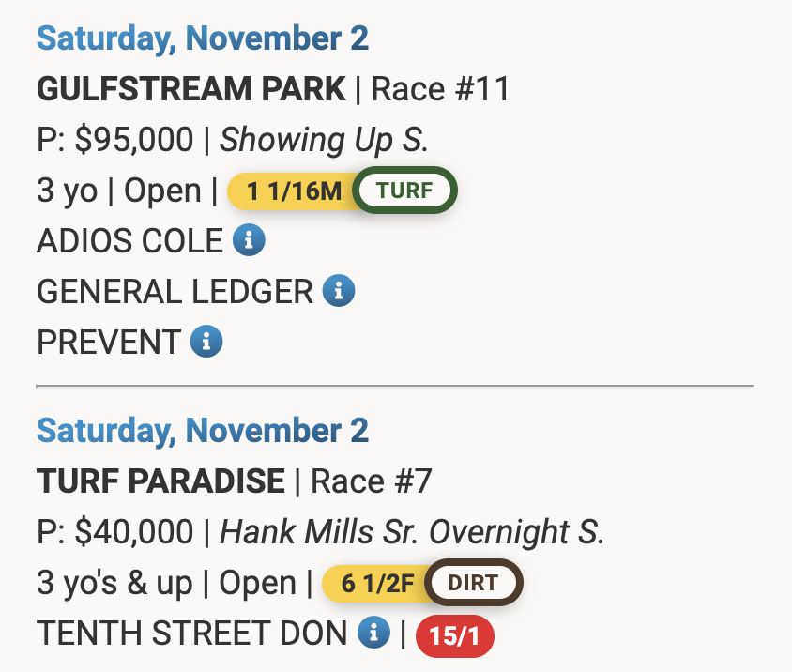
Task: Click info icon next to ADIOS COLE
Action: pos(249,241)
